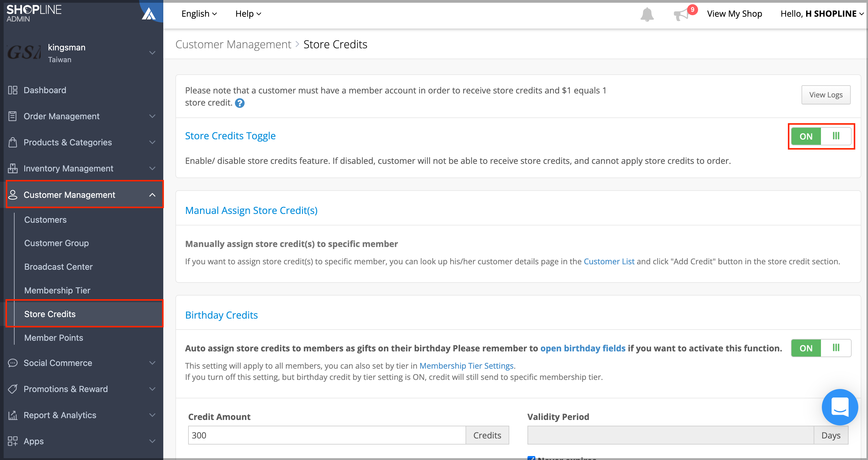Click the help question mark icon
Image resolution: width=868 pixels, height=460 pixels.
pos(239,103)
